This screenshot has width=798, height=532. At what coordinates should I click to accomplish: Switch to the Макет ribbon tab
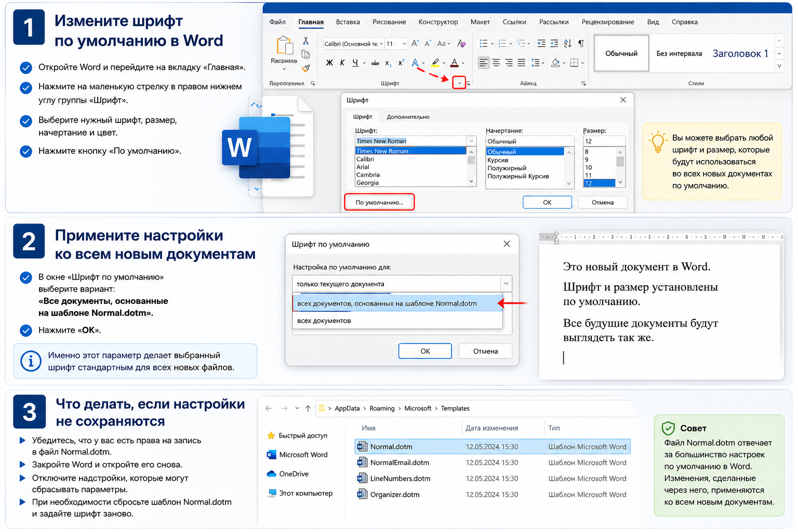coord(480,22)
